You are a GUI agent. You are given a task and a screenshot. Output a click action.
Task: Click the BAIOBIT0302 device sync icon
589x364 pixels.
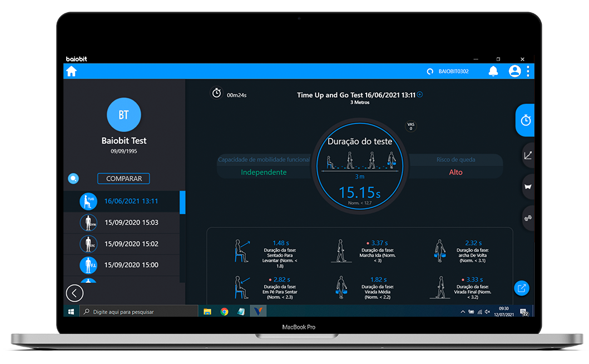pos(430,71)
